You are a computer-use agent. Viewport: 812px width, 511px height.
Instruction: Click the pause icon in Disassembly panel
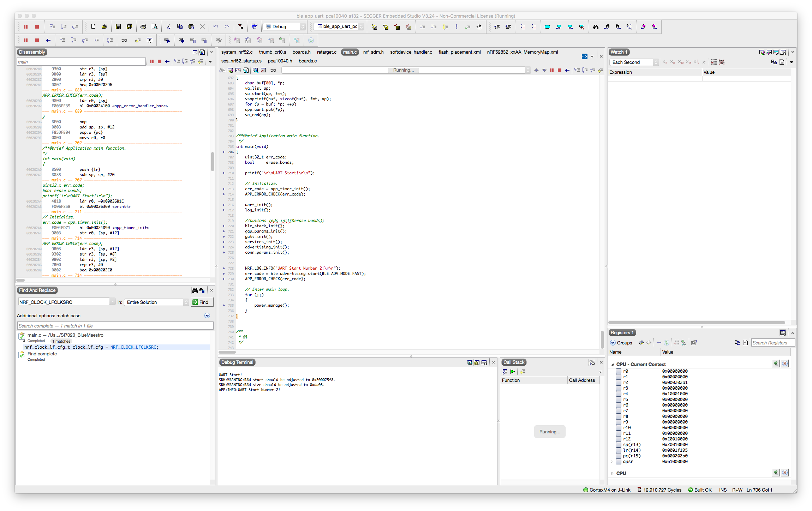coord(152,62)
